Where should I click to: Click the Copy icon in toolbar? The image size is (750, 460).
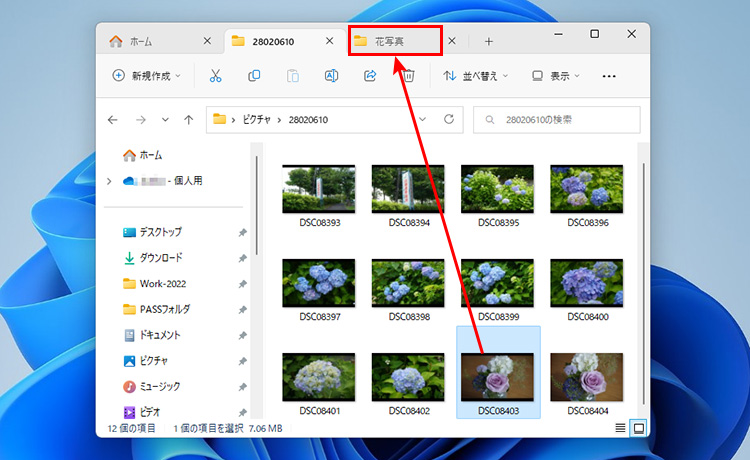coord(254,76)
